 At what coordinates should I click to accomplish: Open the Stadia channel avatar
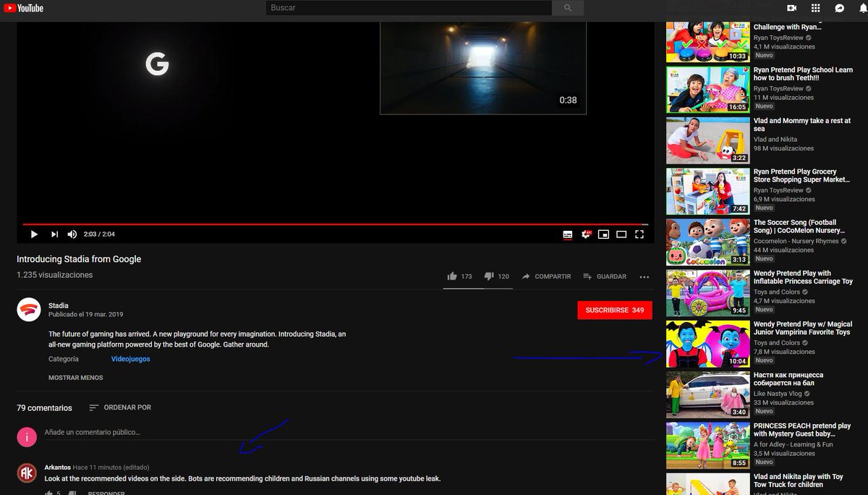tap(29, 309)
